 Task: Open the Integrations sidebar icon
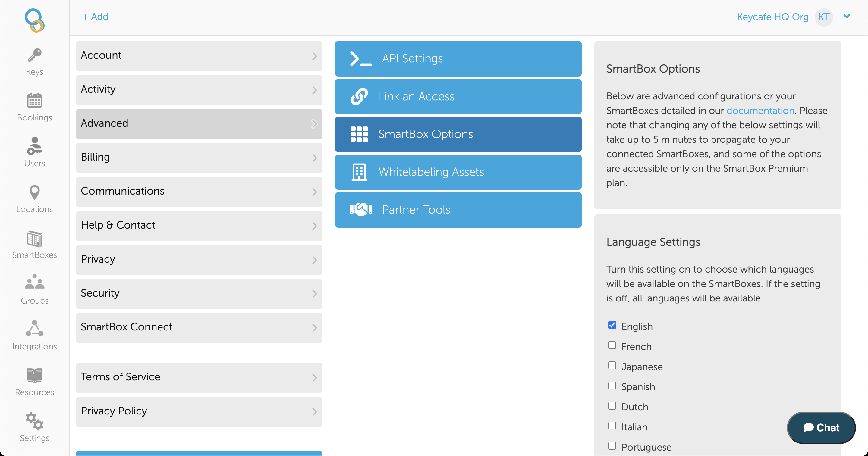[x=34, y=328]
